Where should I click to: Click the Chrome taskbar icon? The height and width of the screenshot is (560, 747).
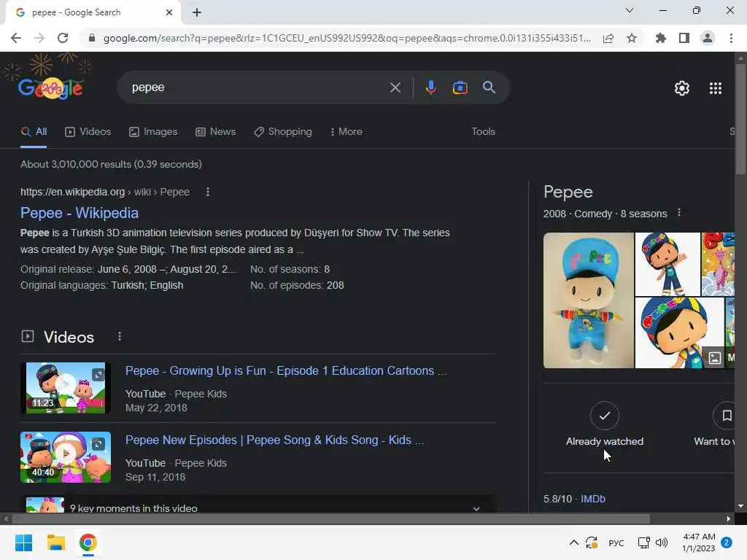pyautogui.click(x=88, y=542)
